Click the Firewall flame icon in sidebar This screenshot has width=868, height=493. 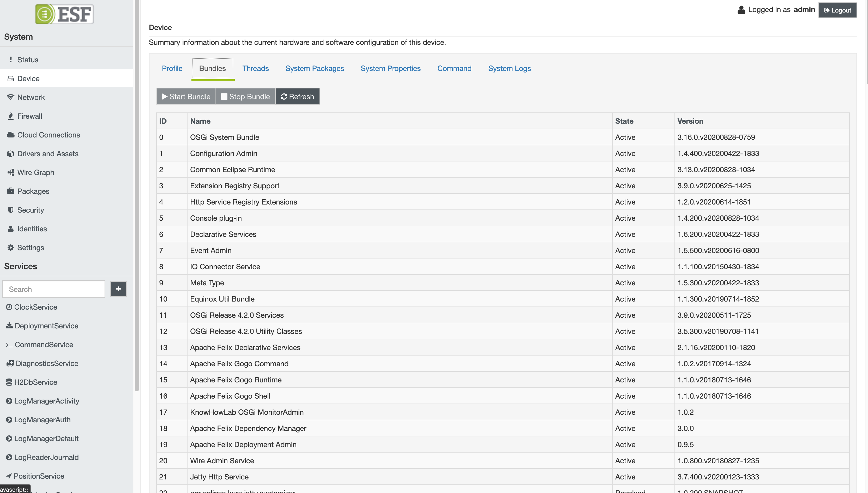[x=10, y=116]
